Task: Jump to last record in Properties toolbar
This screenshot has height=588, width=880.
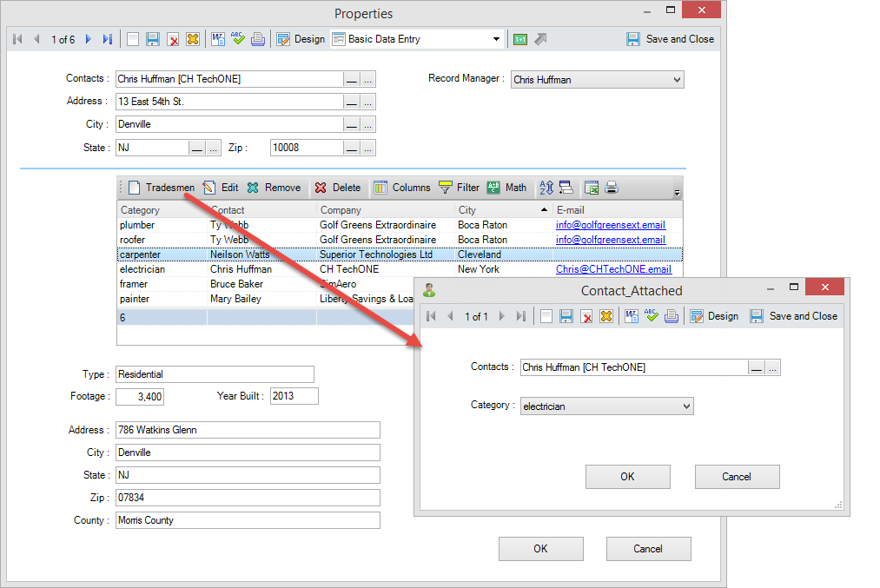Action: click(x=107, y=39)
